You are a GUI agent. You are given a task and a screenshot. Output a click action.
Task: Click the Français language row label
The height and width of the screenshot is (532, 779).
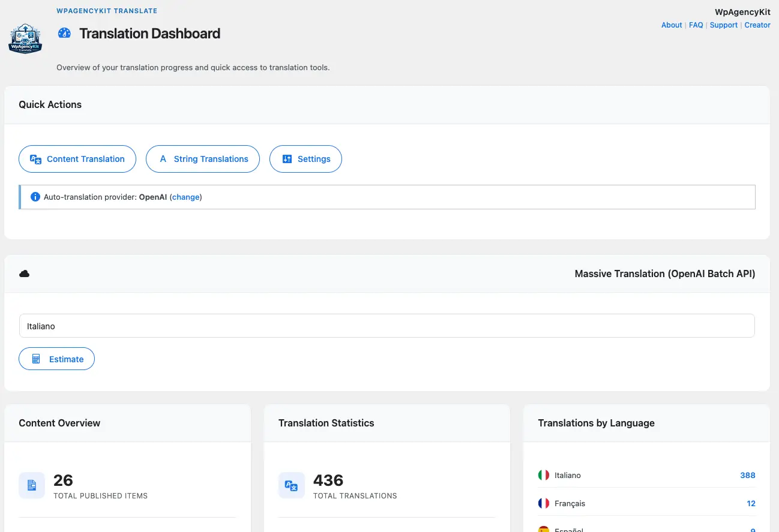(570, 503)
